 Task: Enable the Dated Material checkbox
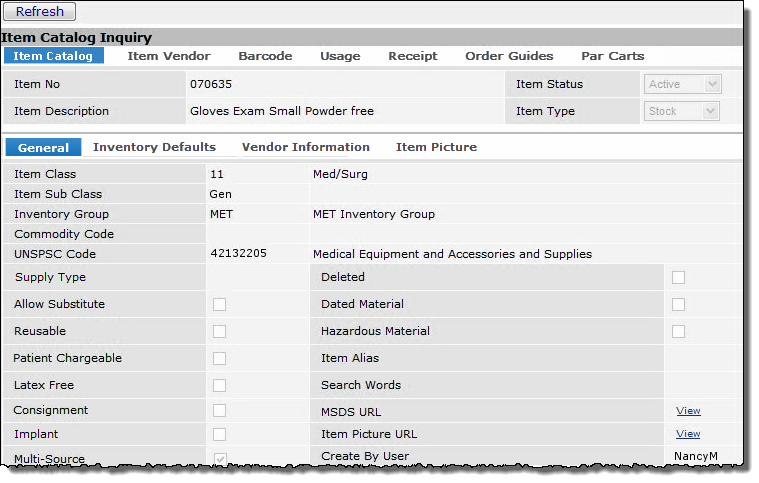click(678, 305)
